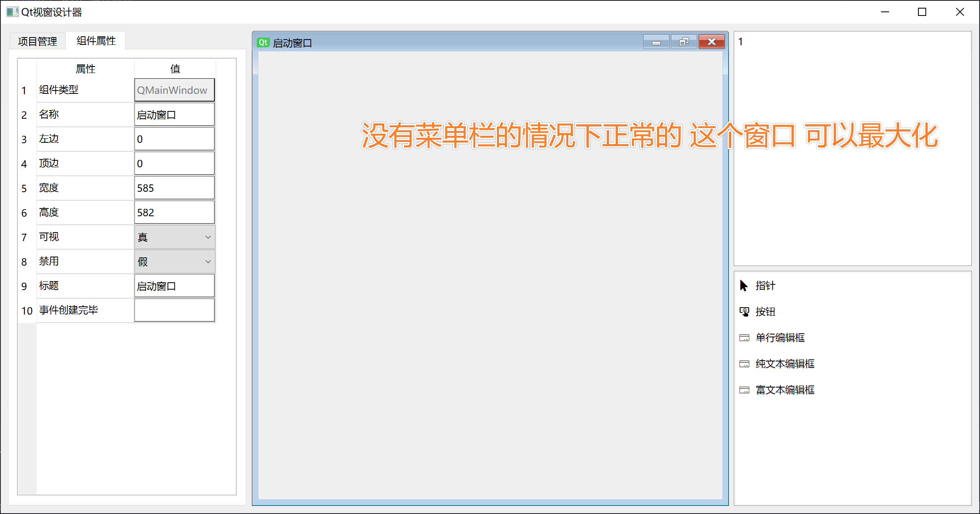Click the red close button on the preview window
Image resolution: width=980 pixels, height=514 pixels.
tap(711, 41)
